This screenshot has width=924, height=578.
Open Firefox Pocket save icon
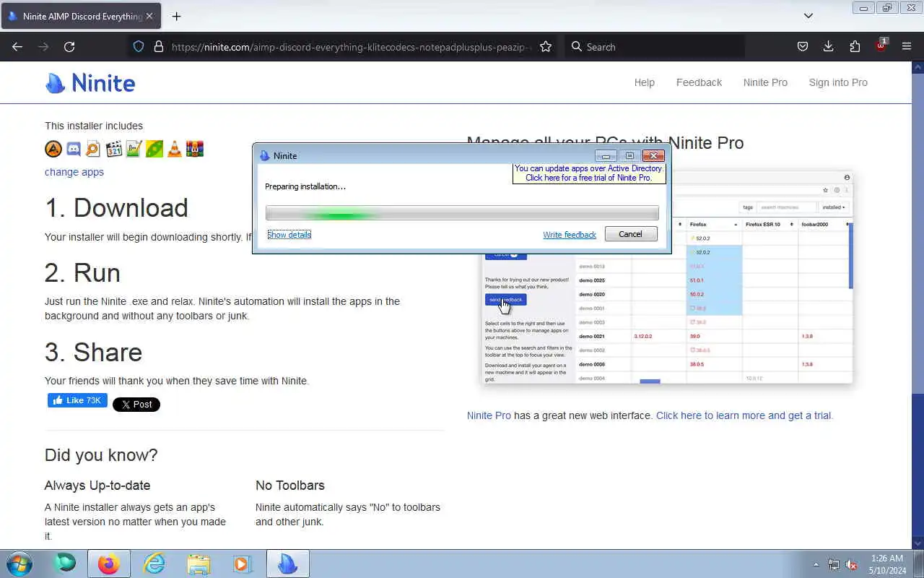802,46
